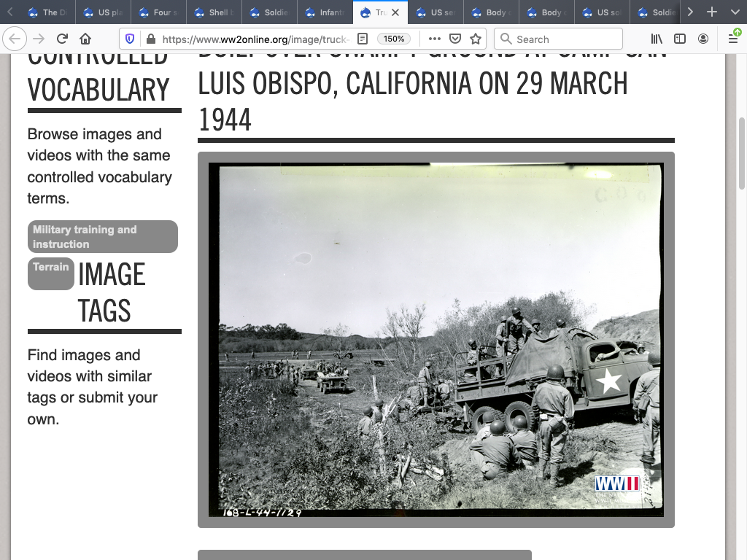
Task: Open the Library bookmarks icon
Action: (657, 39)
